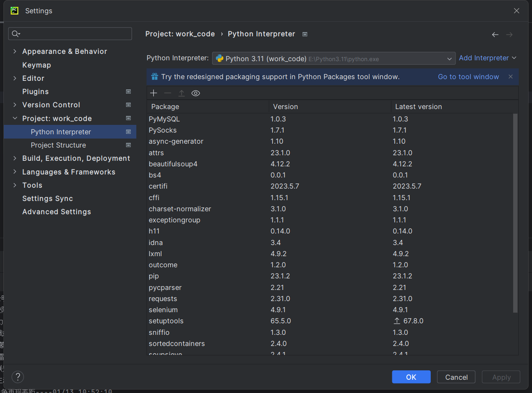Select Python Interpreter settings page

(70, 132)
